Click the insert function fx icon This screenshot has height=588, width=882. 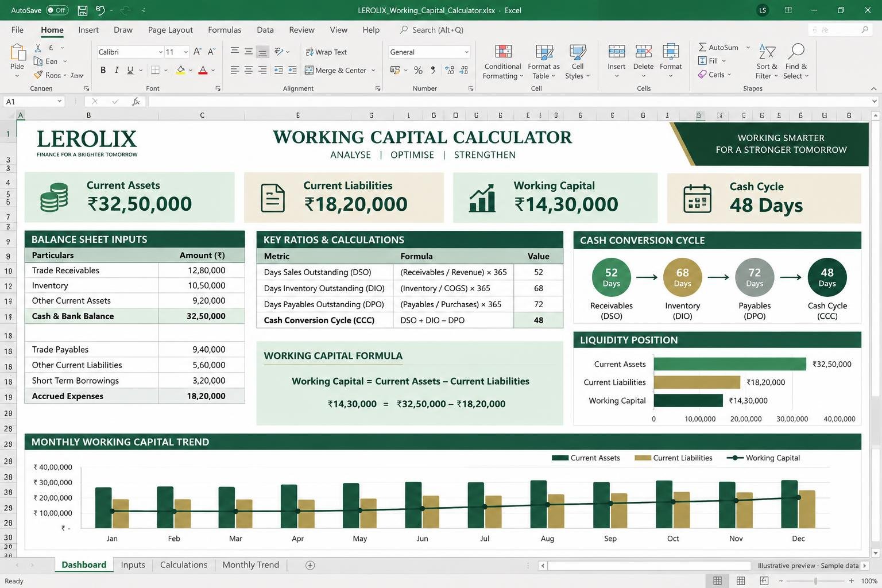click(136, 102)
